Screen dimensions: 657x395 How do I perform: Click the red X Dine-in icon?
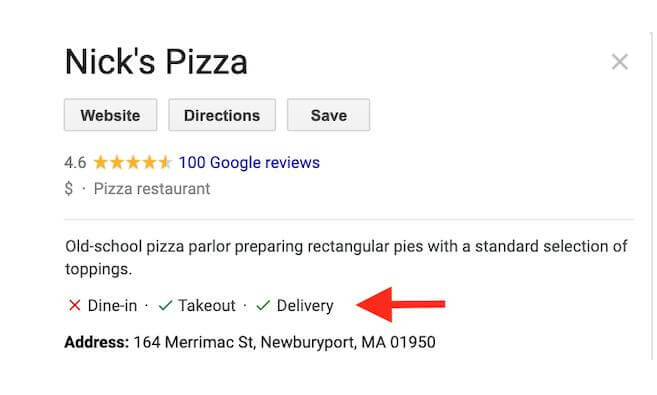tap(75, 305)
